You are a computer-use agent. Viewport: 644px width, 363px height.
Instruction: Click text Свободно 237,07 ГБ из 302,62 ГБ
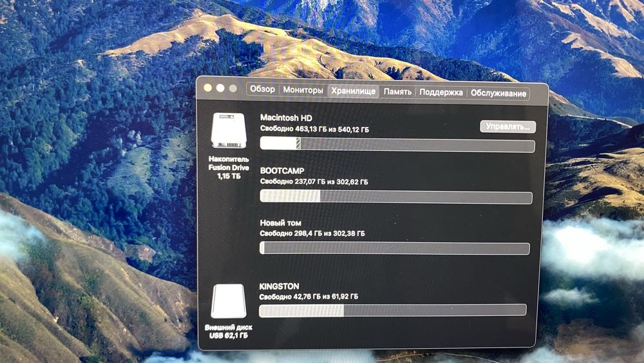click(x=314, y=181)
